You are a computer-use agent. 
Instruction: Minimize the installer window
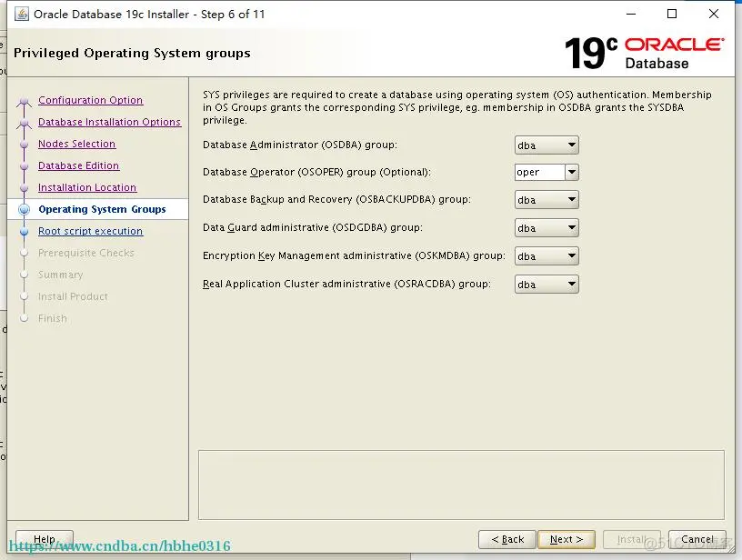coord(631,15)
